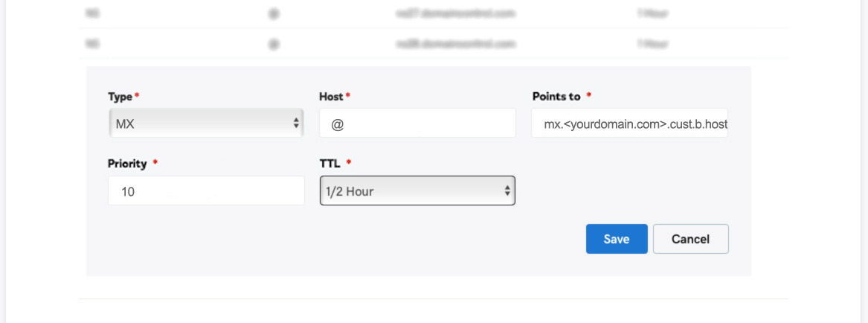This screenshot has width=868, height=323.
Task: Open the Type dropdown showing MX
Action: tap(206, 123)
